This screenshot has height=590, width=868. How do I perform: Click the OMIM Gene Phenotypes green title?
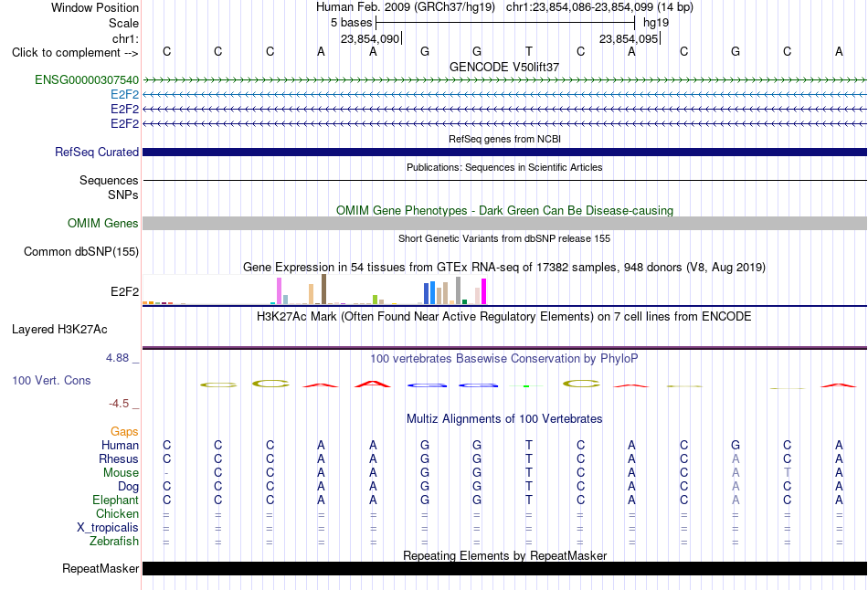(504, 210)
